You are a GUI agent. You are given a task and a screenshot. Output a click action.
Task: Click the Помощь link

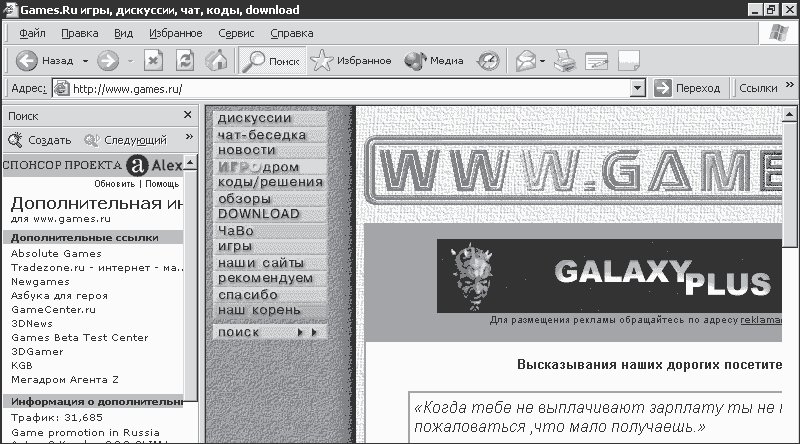pyautogui.click(x=162, y=184)
